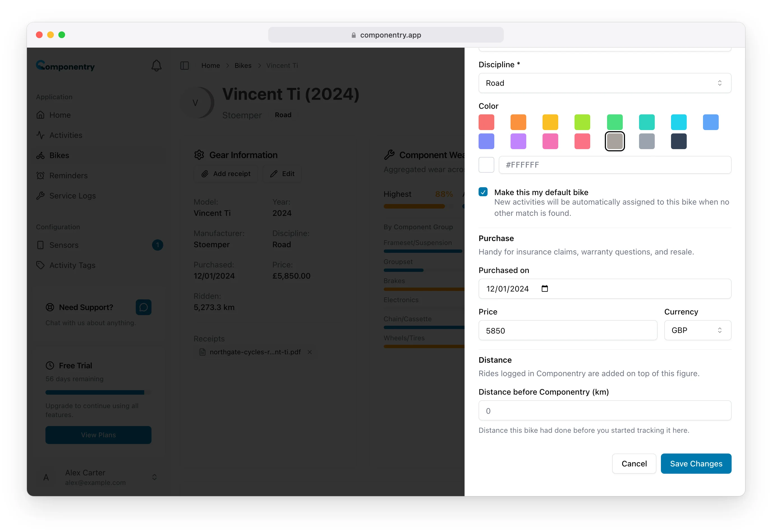Toggle the sidebar panel icon
Image resolution: width=772 pixels, height=532 pixels.
(x=185, y=66)
